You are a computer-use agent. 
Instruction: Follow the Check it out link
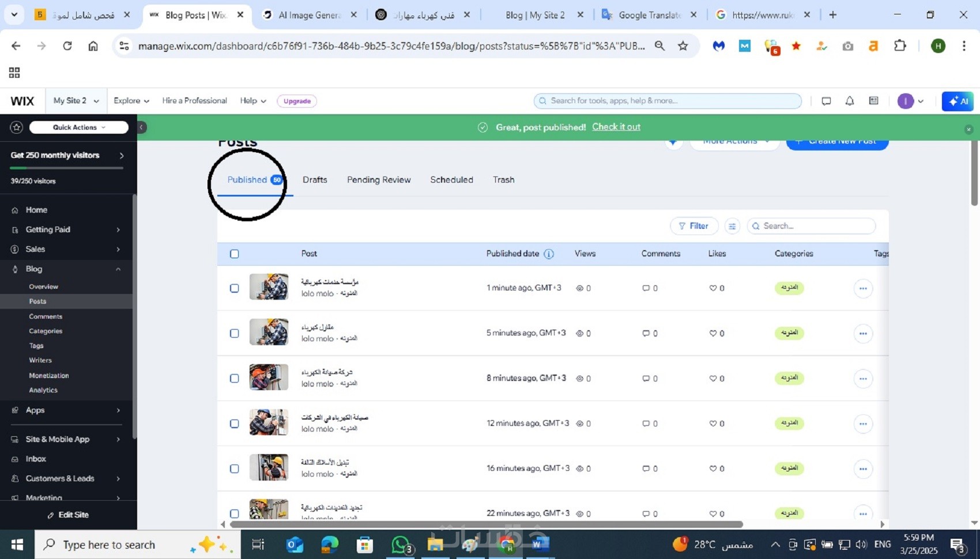(616, 127)
